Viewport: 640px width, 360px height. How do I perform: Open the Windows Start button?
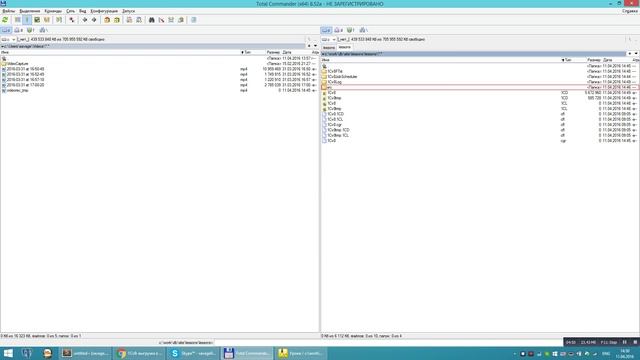click(x=8, y=353)
